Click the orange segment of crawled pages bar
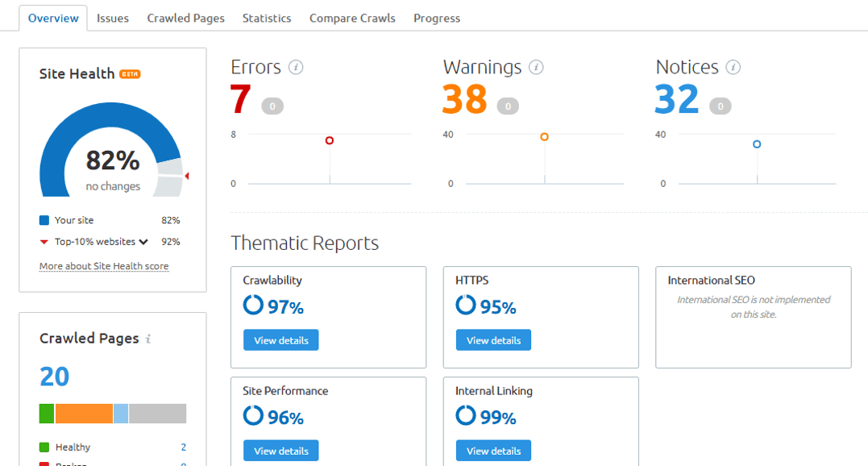This screenshot has height=466, width=868. coord(84,414)
